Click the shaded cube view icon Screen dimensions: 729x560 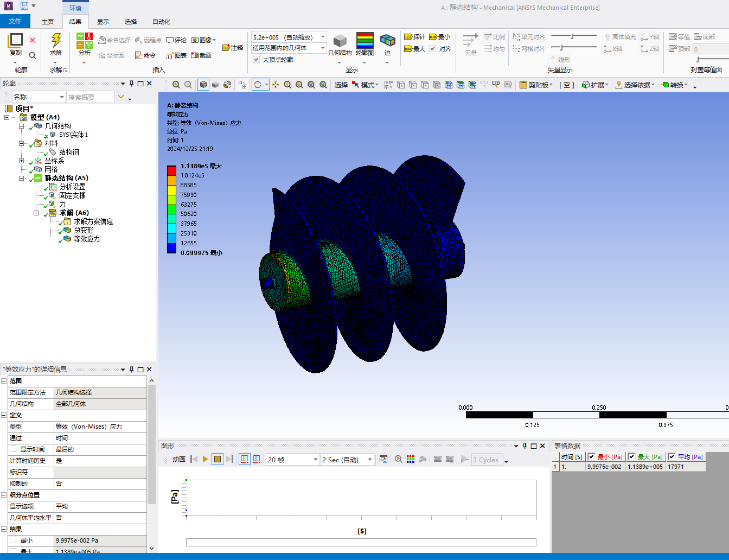(x=203, y=85)
